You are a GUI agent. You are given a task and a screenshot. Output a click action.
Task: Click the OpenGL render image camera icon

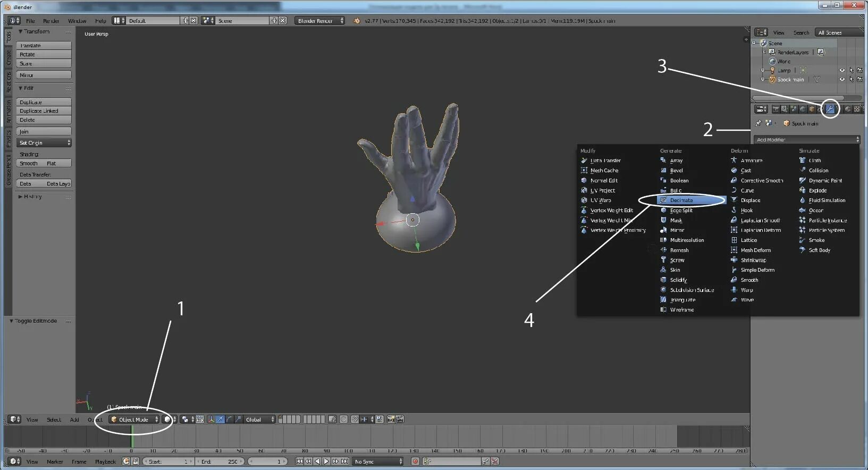391,419
